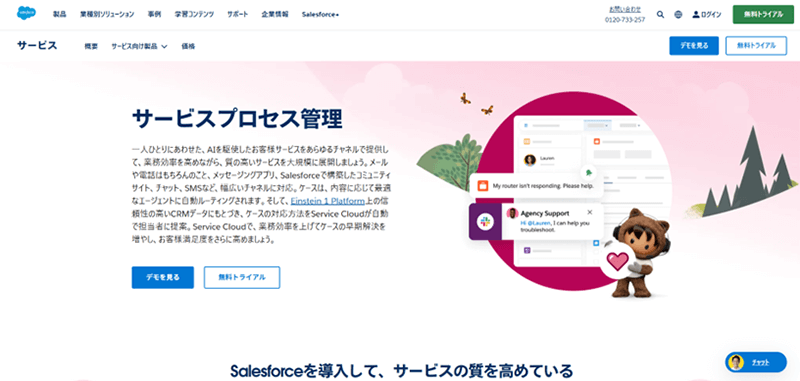
Task: Expand the サービス向け製品 dropdown
Action: click(x=139, y=46)
